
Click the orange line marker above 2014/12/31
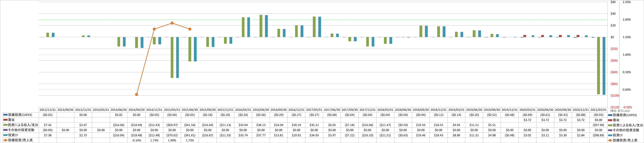tap(154, 29)
